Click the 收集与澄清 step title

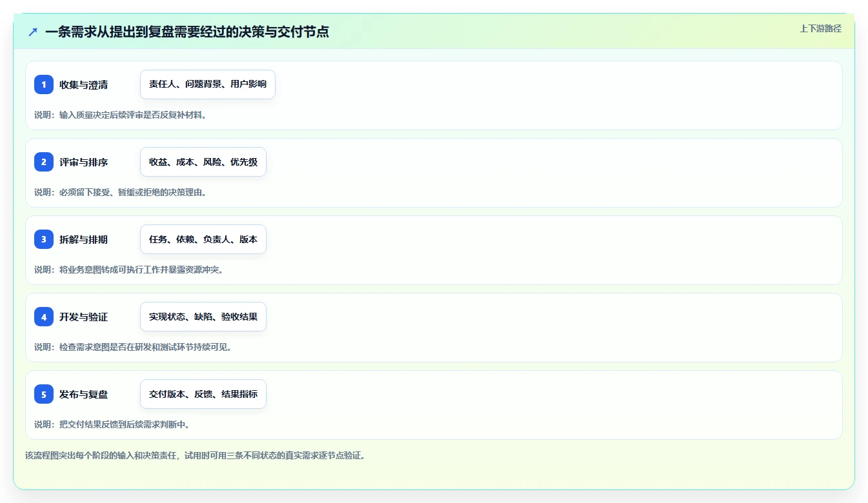coord(84,84)
